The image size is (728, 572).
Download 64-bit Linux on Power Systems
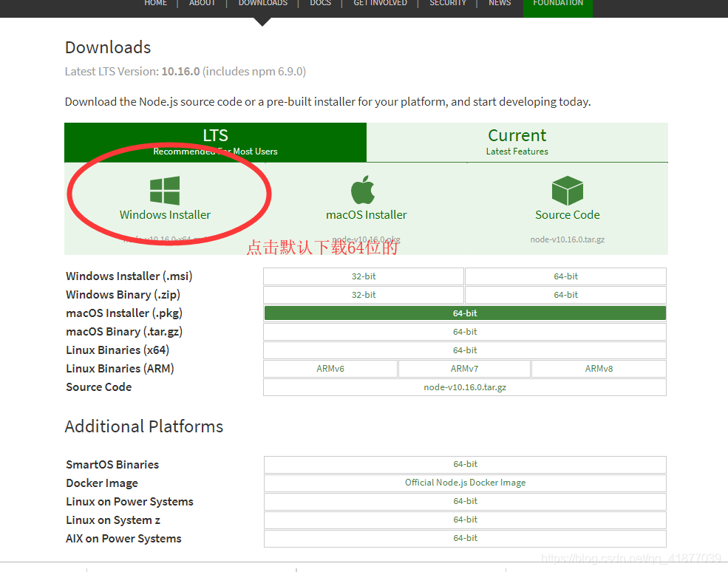click(x=465, y=502)
